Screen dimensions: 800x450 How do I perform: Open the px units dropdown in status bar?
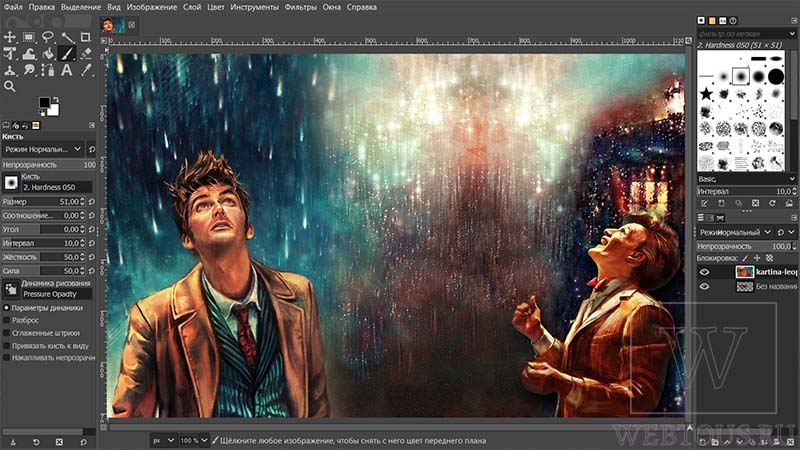coord(163,440)
